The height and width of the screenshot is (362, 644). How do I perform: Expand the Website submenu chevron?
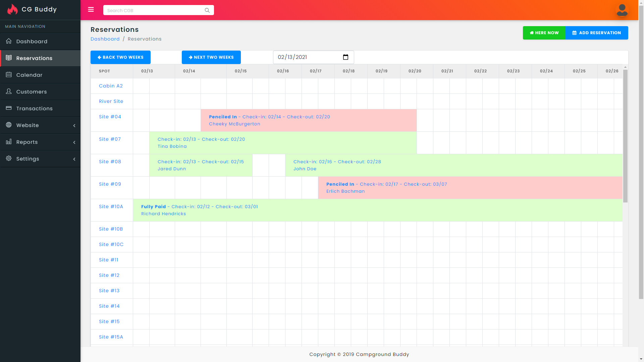pos(74,125)
